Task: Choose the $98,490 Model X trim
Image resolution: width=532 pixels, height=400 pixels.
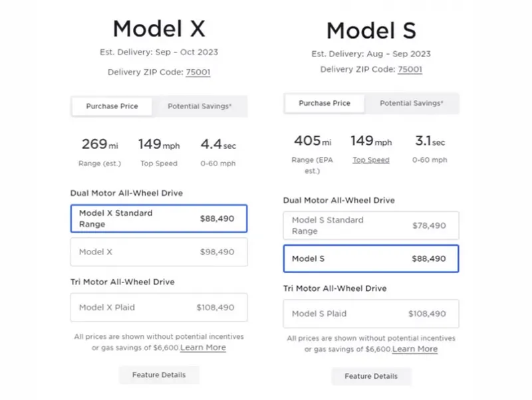Action: click(158, 252)
